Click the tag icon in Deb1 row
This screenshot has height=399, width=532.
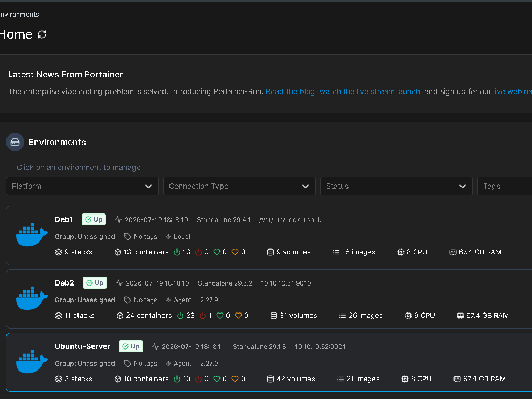(127, 237)
